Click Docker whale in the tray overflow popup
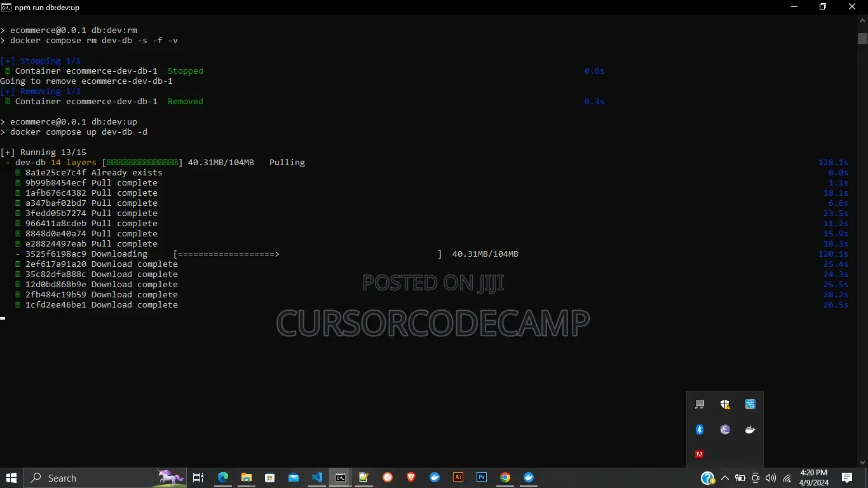The width and height of the screenshot is (868, 488). 750,430
